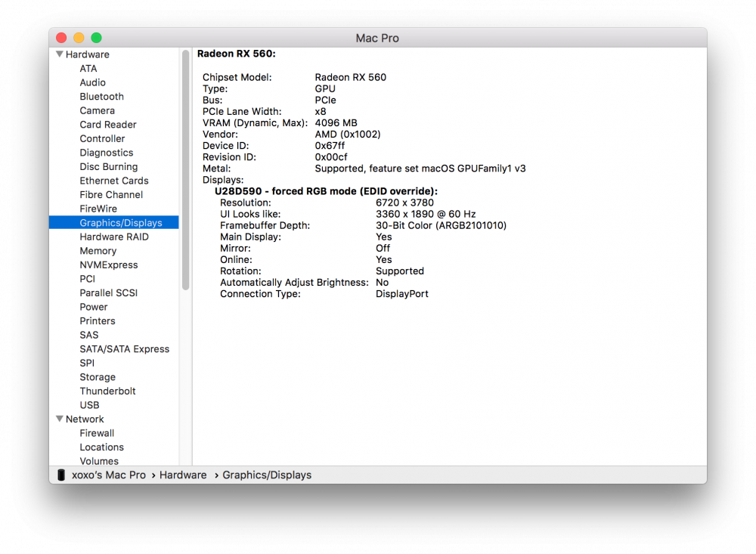Image resolution: width=756 pixels, height=554 pixels.
Task: Open Locations under Network
Action: click(x=102, y=447)
